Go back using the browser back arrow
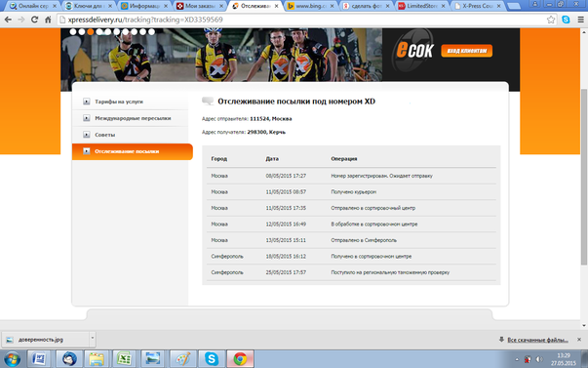 [x=8, y=20]
